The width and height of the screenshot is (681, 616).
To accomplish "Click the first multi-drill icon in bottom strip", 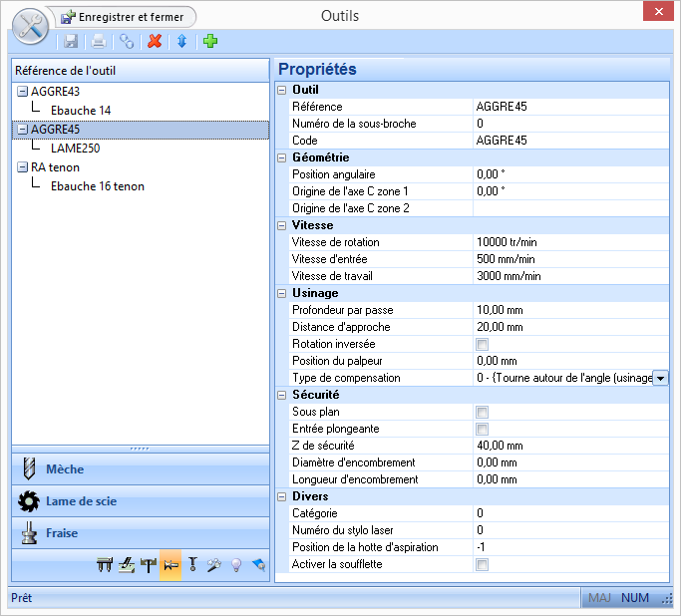I will (105, 565).
